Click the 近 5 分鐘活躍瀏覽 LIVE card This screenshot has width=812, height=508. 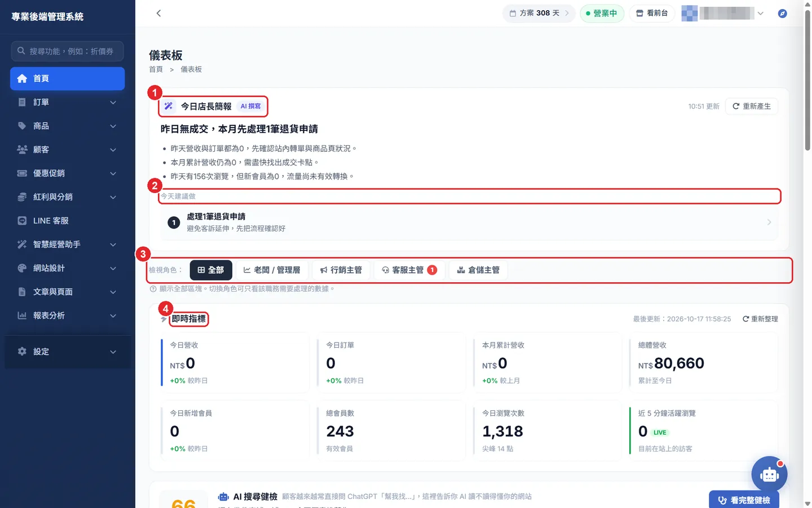(x=703, y=431)
